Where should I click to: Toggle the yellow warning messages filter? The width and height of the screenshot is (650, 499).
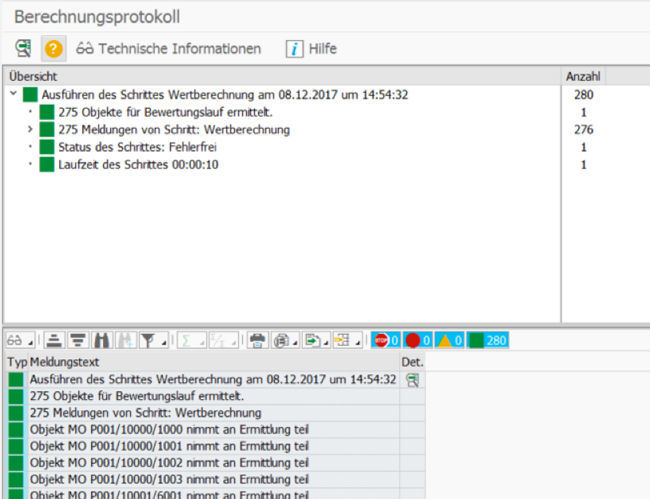click(x=450, y=340)
